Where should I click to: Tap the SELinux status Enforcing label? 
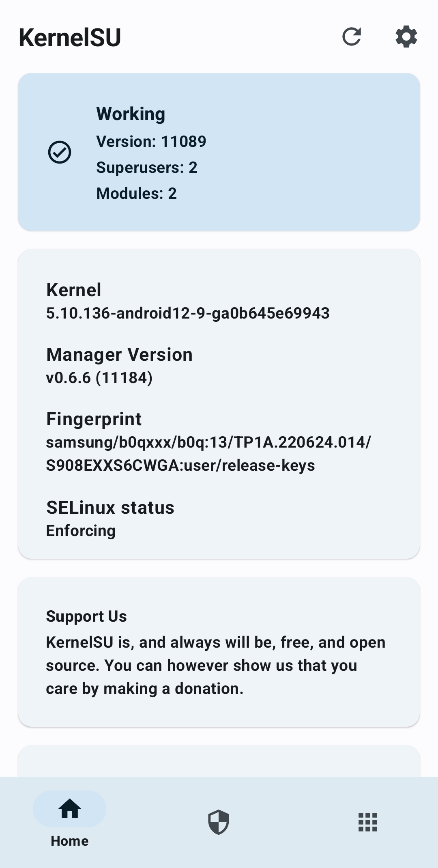point(80,530)
